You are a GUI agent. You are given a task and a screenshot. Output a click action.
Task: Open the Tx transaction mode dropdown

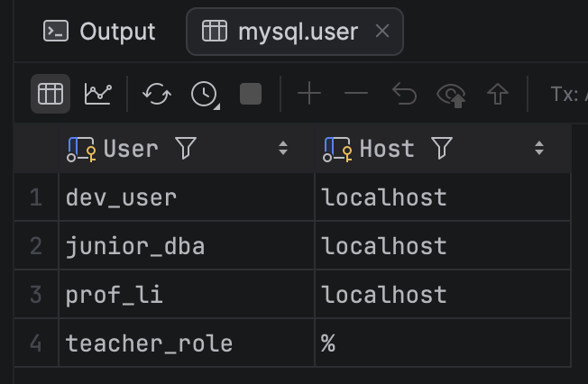point(569,94)
